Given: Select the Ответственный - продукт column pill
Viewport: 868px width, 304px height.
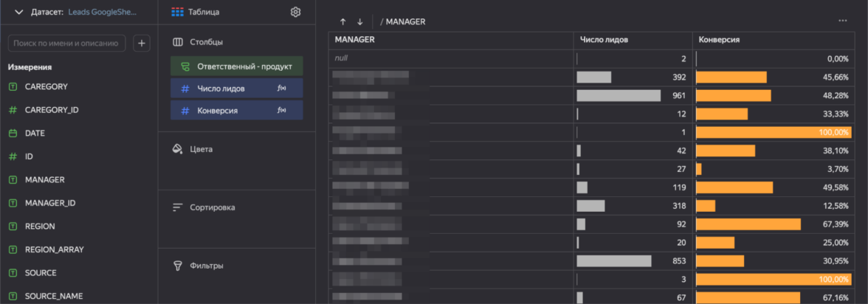Looking at the screenshot, I should [236, 66].
